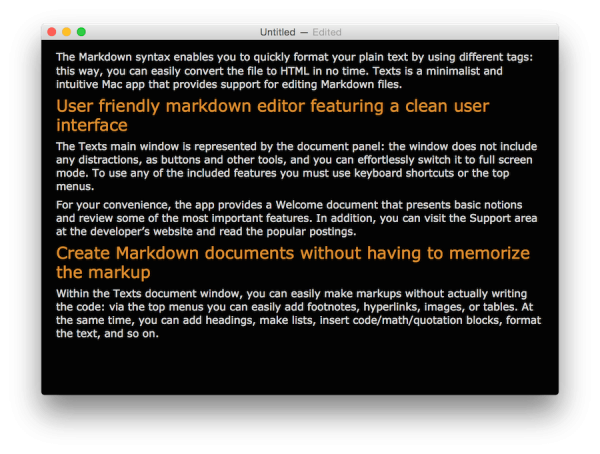
Task: Click the line starting 'this way, you can easily'
Action: coord(279,71)
